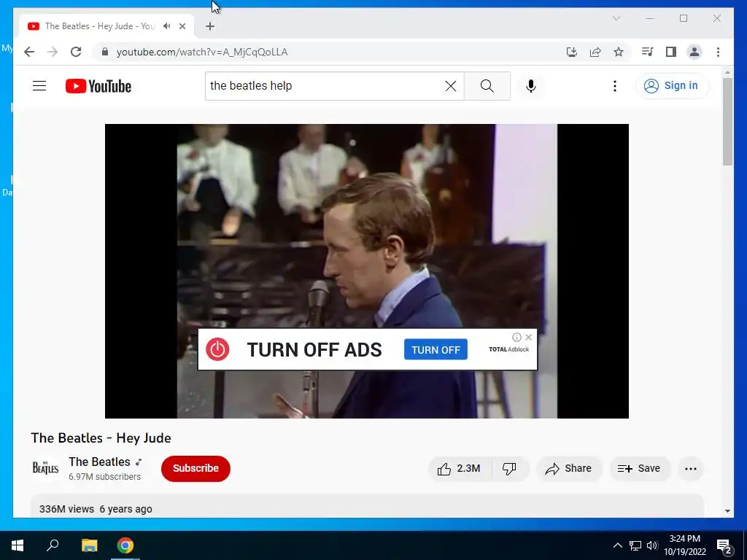Install the app via the address bar icon
Viewport: 747px width, 560px height.
coord(572,52)
